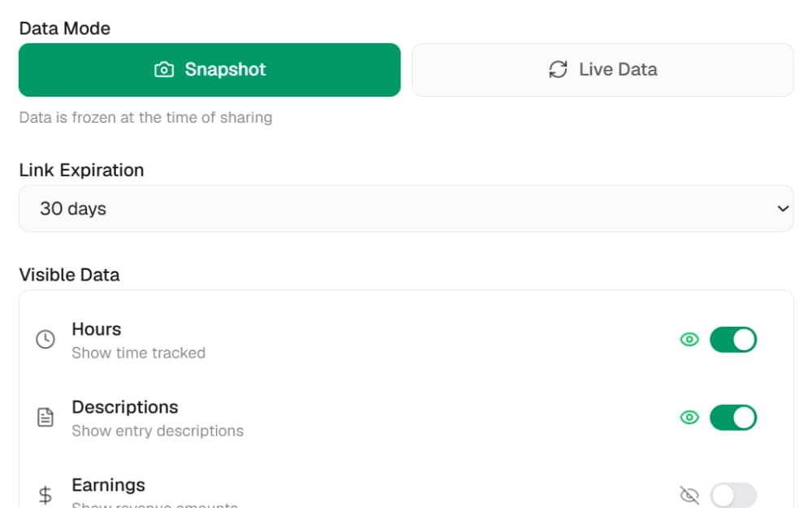Click the 'Show time tracked' description

pyautogui.click(x=138, y=353)
